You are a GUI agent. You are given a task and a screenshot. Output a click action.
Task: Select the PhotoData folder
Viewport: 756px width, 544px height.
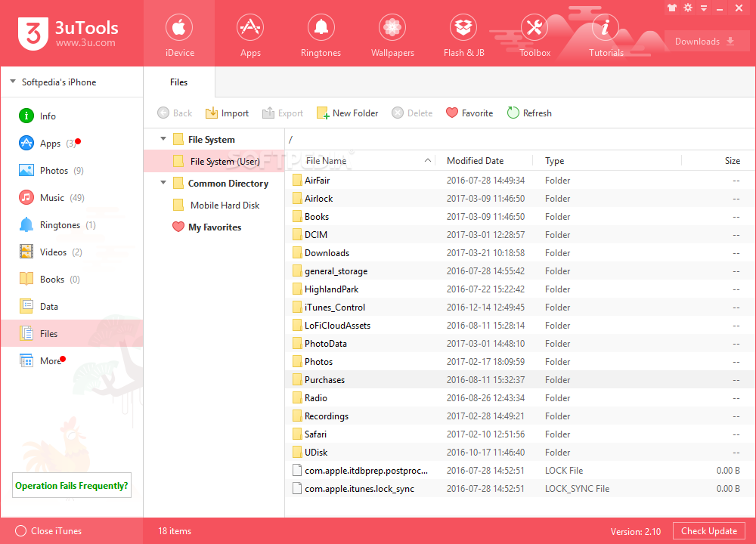tap(520, 344)
